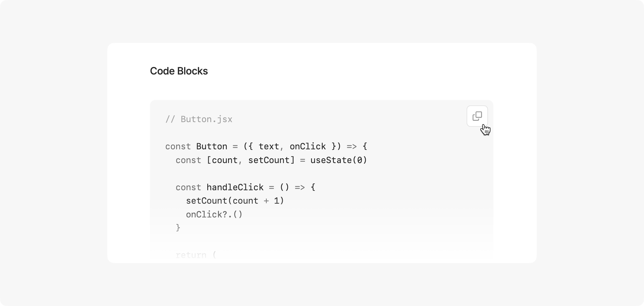
Task: Click the setCount(count + 1) line
Action: coord(235,201)
